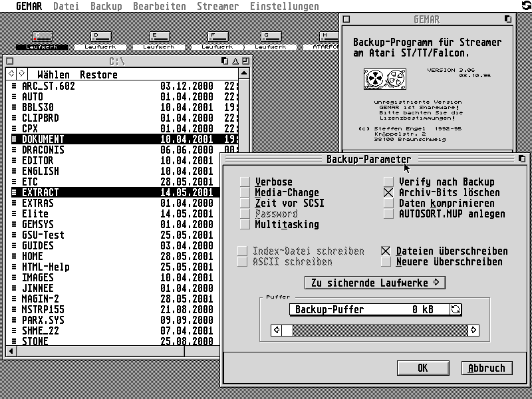Open the Streamer menu
Image resolution: width=532 pixels, height=399 pixels.
click(217, 6)
